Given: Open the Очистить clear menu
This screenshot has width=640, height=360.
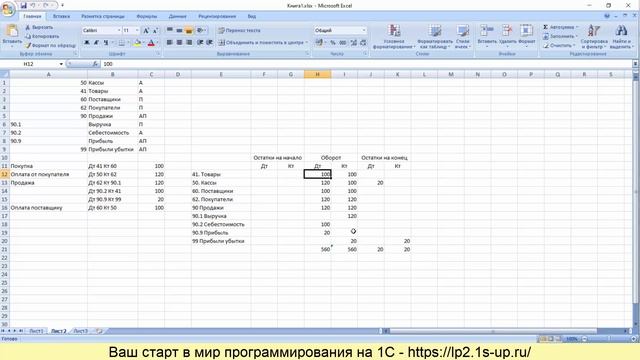Looking at the screenshot, I should click(560, 45).
